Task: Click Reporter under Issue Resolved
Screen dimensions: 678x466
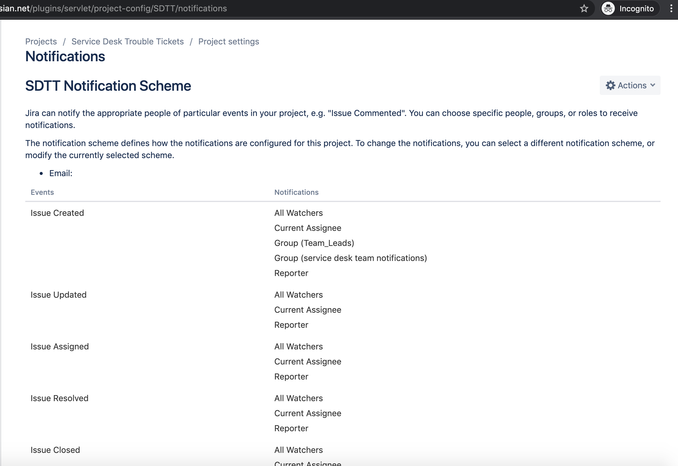Action: (x=291, y=428)
